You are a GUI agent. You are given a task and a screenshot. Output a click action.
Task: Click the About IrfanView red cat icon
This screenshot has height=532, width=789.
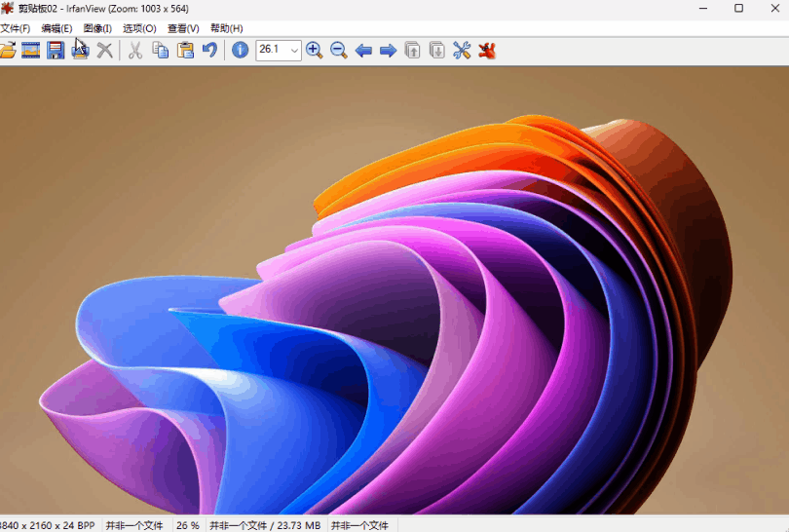(487, 51)
